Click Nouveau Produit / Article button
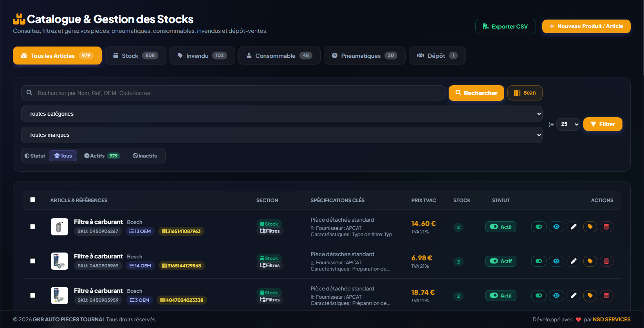This screenshot has width=644, height=328. coord(586,26)
